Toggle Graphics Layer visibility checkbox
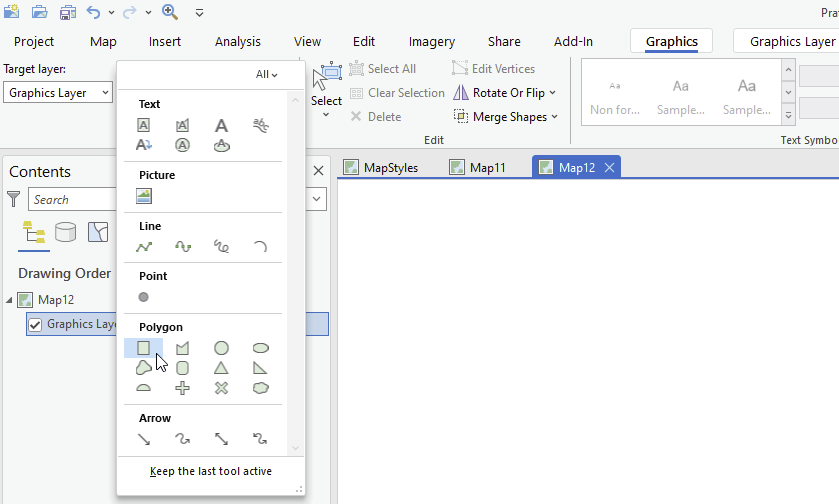This screenshot has height=504, width=839. (x=35, y=324)
